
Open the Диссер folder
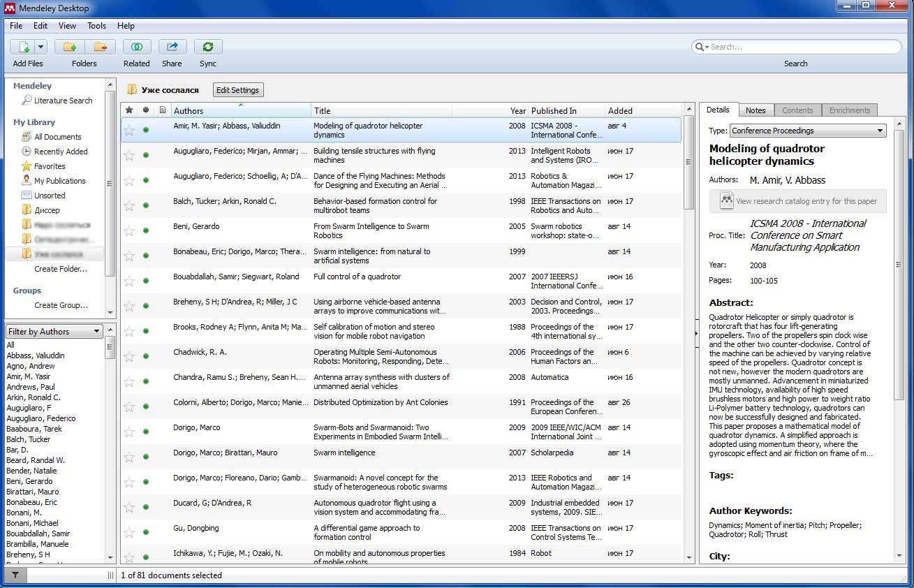(x=47, y=210)
